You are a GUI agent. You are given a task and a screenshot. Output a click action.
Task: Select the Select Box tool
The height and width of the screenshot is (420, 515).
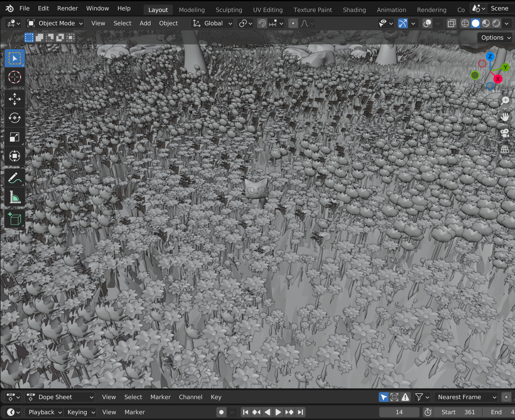tap(15, 58)
